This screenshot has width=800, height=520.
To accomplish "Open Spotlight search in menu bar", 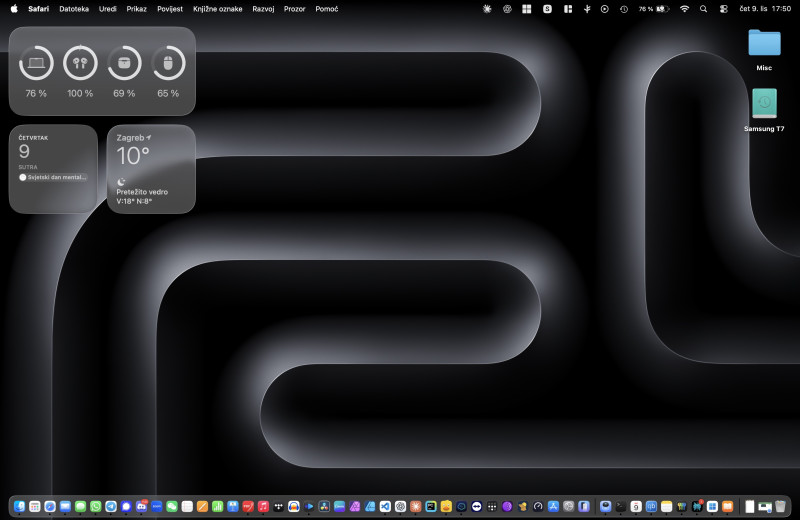I will point(703,9).
